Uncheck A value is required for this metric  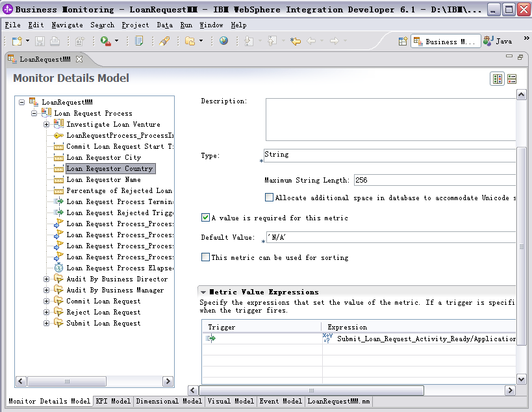[205, 218]
